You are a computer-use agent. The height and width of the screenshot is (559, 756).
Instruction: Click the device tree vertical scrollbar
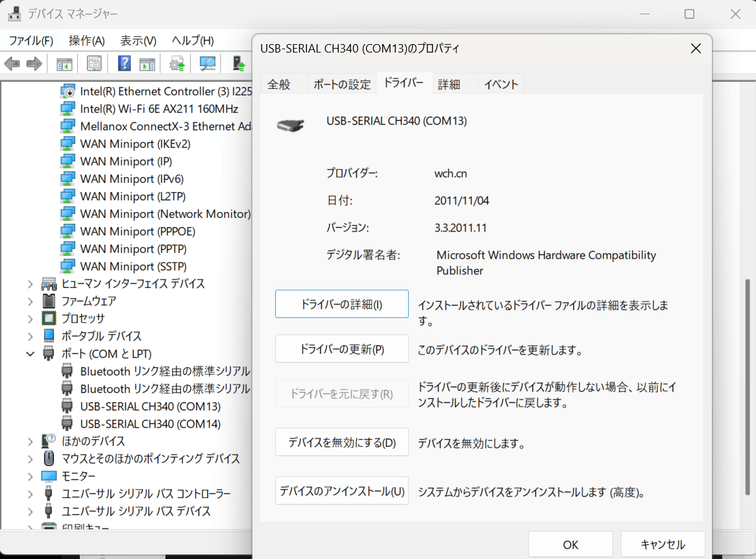(749, 357)
